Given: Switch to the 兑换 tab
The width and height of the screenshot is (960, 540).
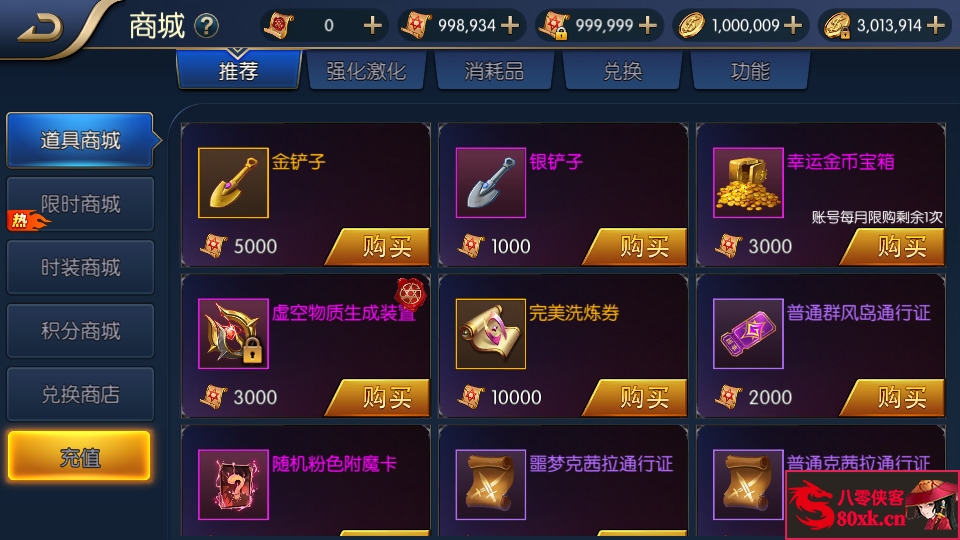Looking at the screenshot, I should point(623,71).
